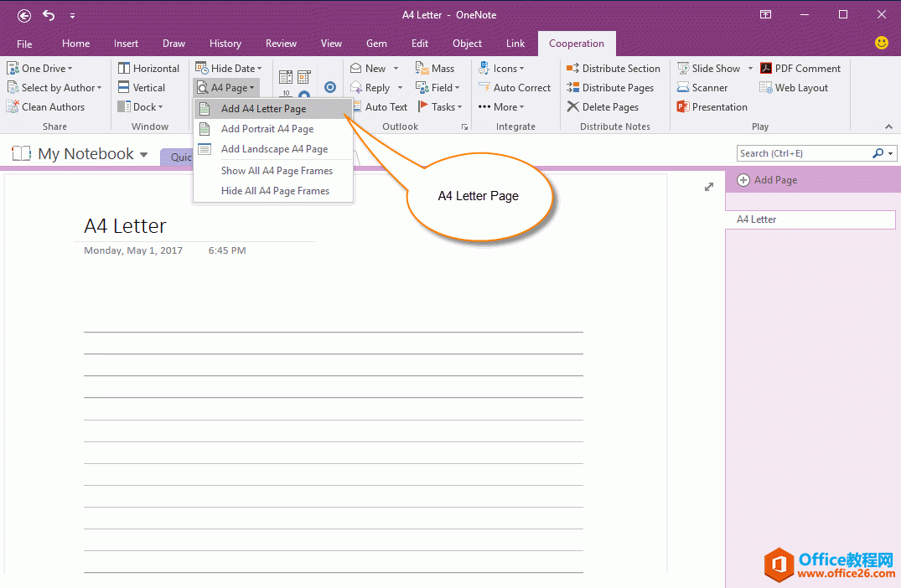Click Distribute Section button
Screen dimensions: 901x588
pos(620,69)
